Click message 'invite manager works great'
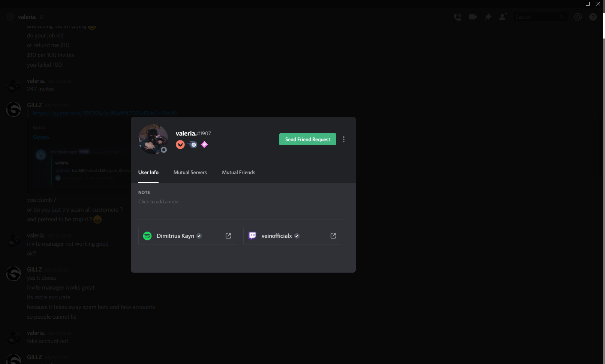 click(61, 288)
